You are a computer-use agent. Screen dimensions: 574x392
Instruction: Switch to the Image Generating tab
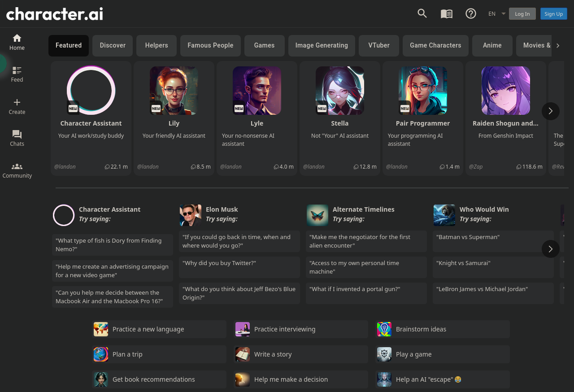[x=322, y=46]
